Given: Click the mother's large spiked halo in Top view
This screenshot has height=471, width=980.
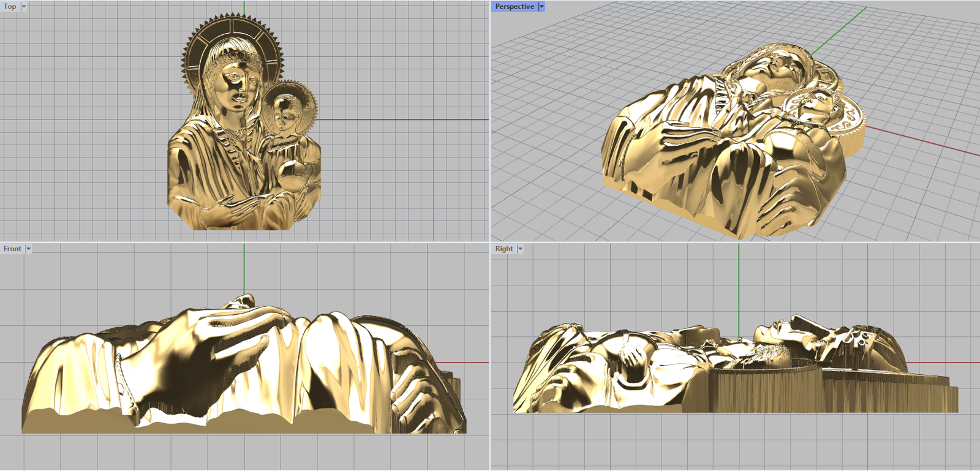Looking at the screenshot, I should point(196,43).
